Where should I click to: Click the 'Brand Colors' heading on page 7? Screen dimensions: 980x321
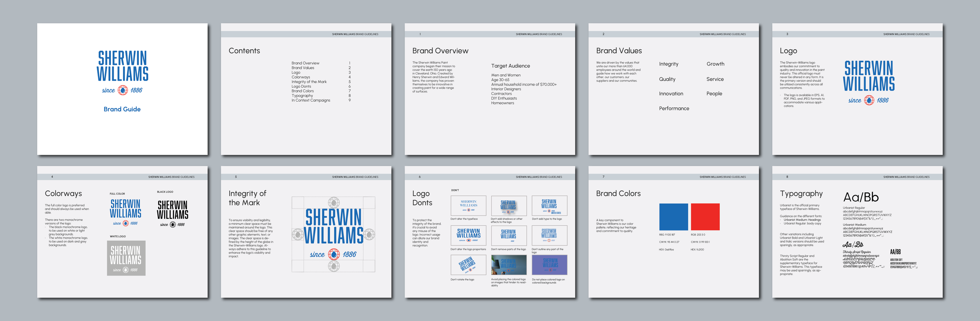point(618,194)
